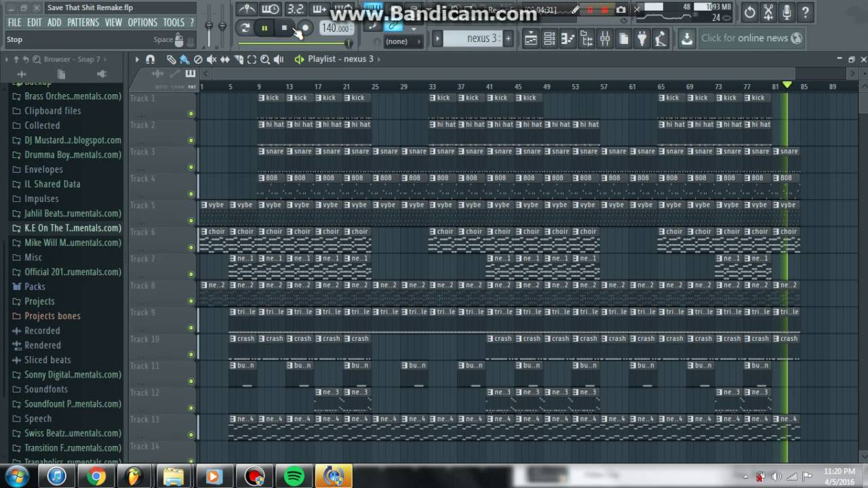
Task: Click the countdown 3.2. icon
Action: [295, 9]
